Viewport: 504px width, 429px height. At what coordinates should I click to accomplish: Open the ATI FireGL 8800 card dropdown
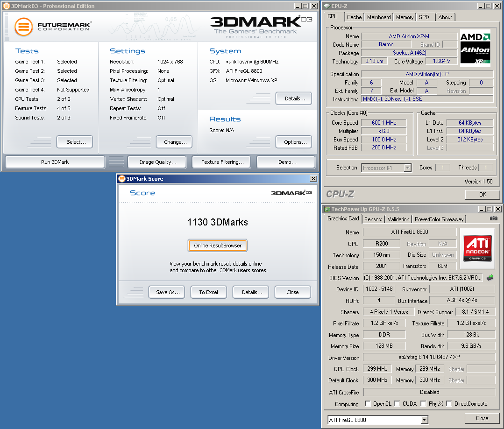(424, 420)
